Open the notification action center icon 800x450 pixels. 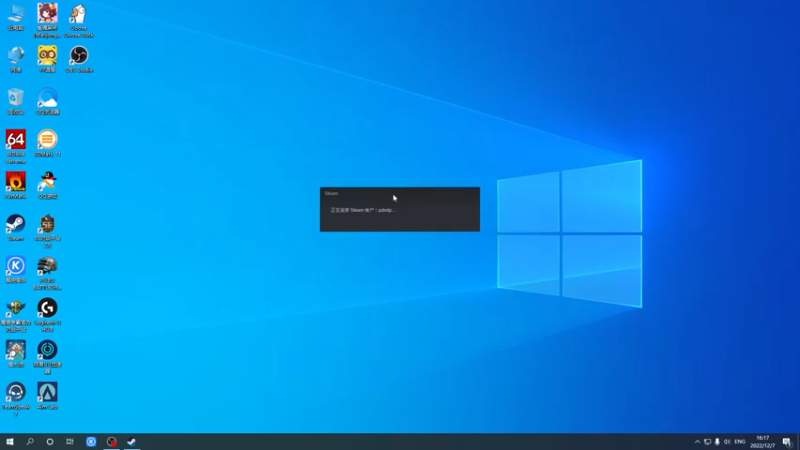[x=787, y=442]
